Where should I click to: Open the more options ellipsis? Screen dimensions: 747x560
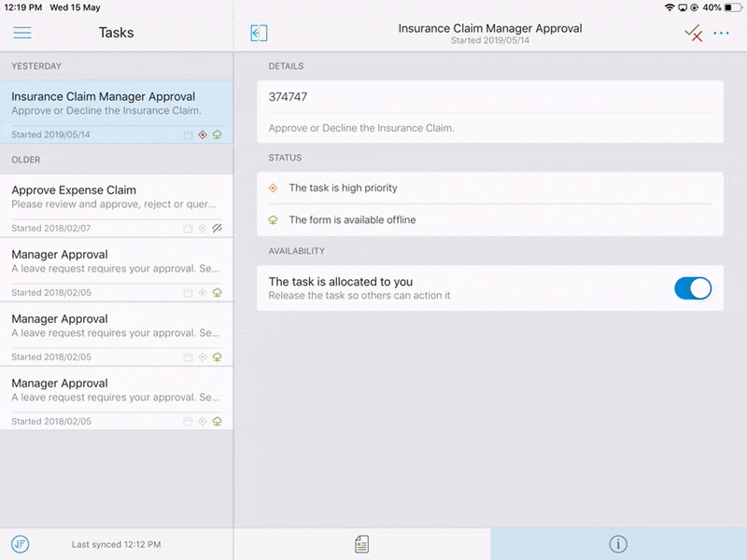(x=721, y=33)
